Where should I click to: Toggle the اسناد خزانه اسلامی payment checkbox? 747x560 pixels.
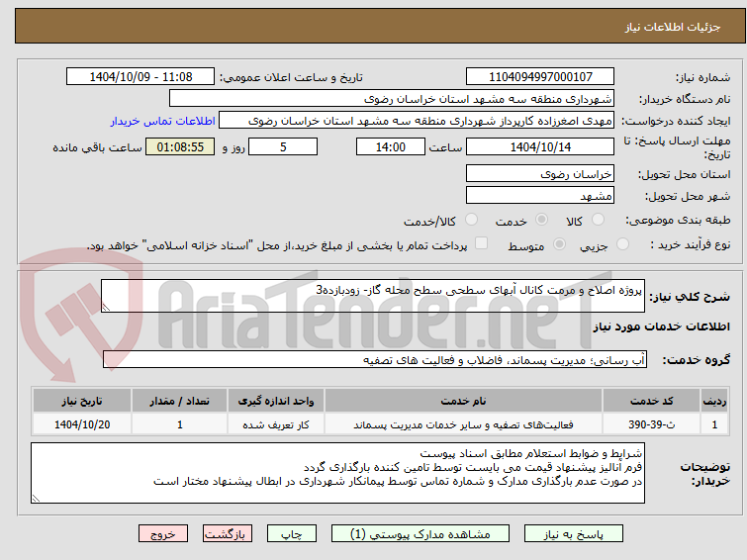pyautogui.click(x=482, y=243)
